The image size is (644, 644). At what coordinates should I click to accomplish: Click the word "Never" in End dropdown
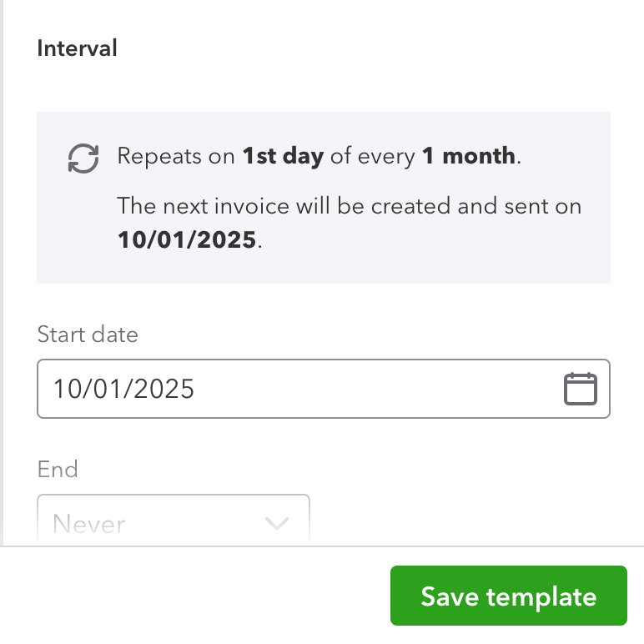pyautogui.click(x=89, y=524)
